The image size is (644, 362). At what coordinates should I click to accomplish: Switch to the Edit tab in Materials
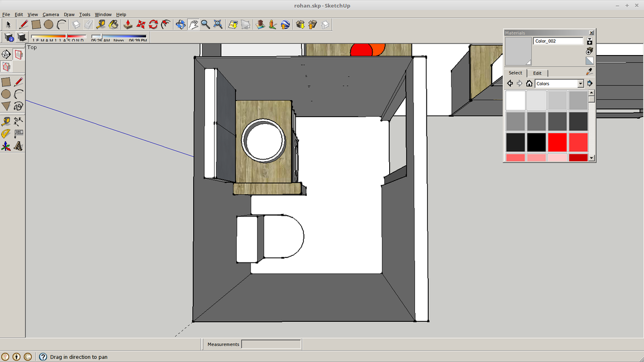click(537, 73)
